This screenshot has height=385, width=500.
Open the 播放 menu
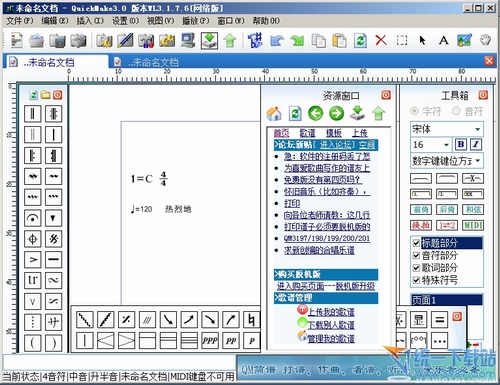tap(196, 21)
